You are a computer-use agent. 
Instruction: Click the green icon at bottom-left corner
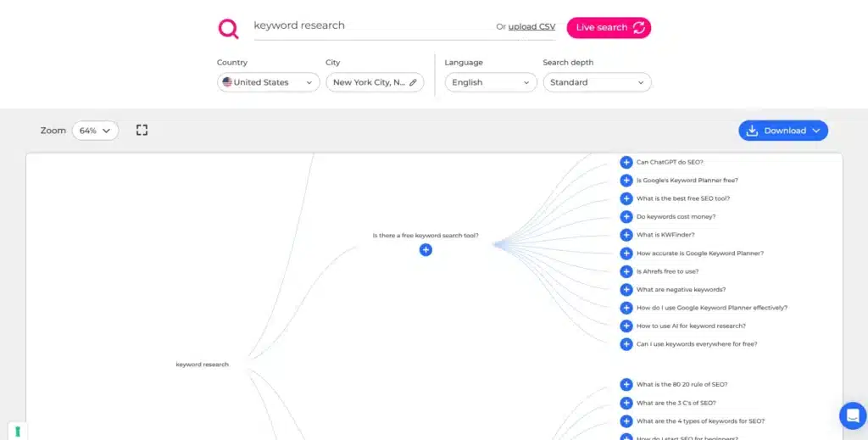(x=17, y=432)
